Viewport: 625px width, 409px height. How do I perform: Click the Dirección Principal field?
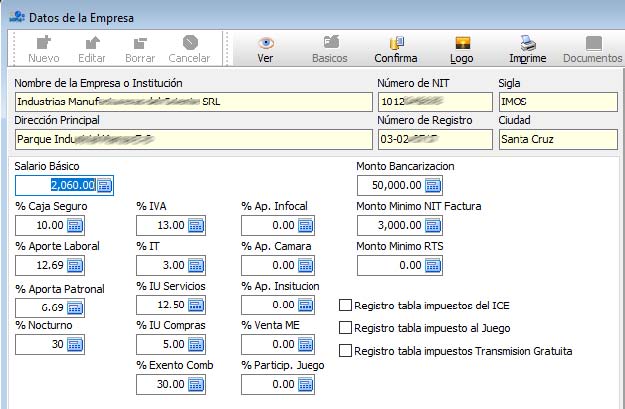tap(194, 140)
